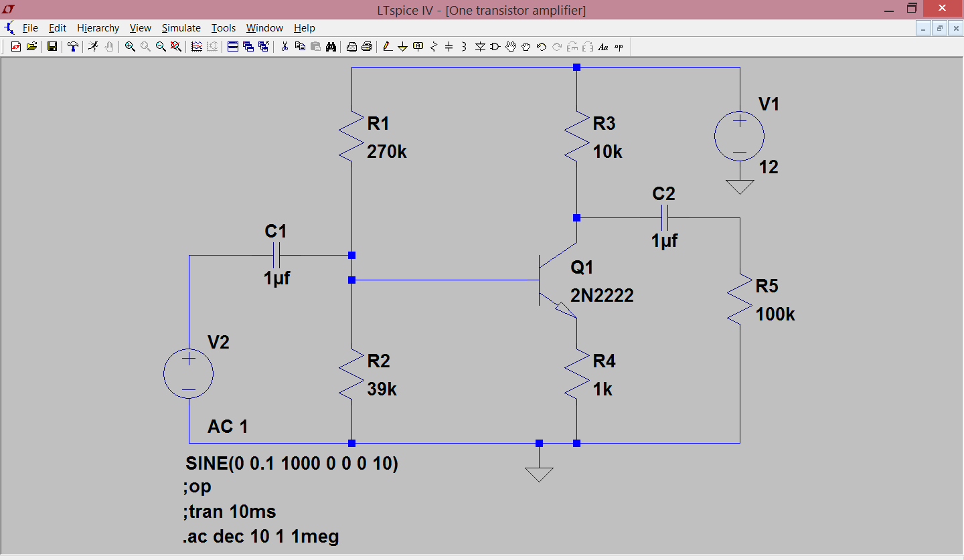Place a Diode from the toolbar

click(x=480, y=47)
